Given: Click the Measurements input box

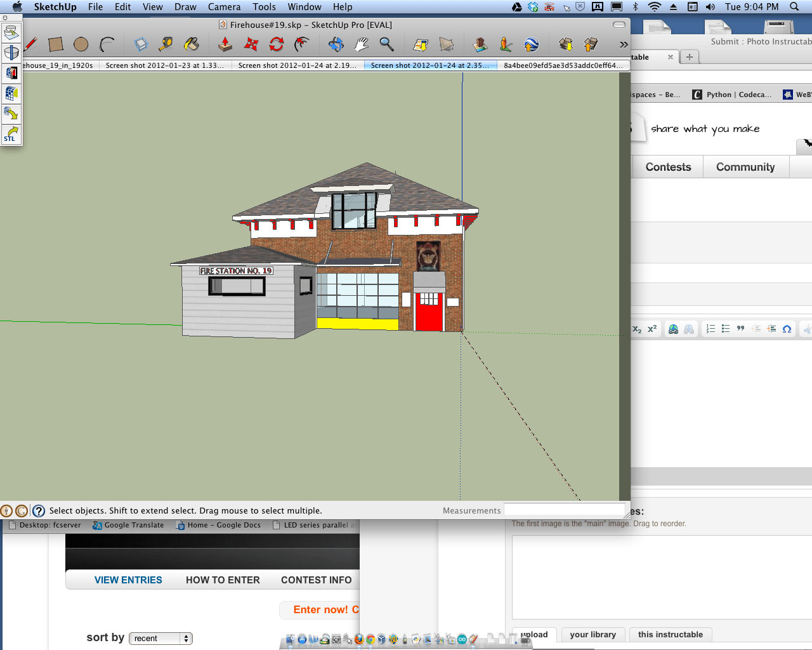Looking at the screenshot, I should [564, 510].
